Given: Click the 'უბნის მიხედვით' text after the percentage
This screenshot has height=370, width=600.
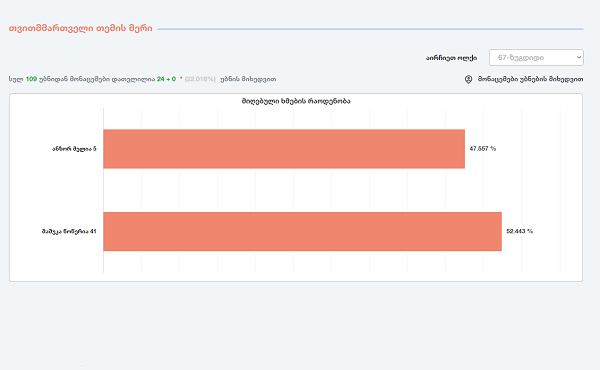Looking at the screenshot, I should click(248, 79).
